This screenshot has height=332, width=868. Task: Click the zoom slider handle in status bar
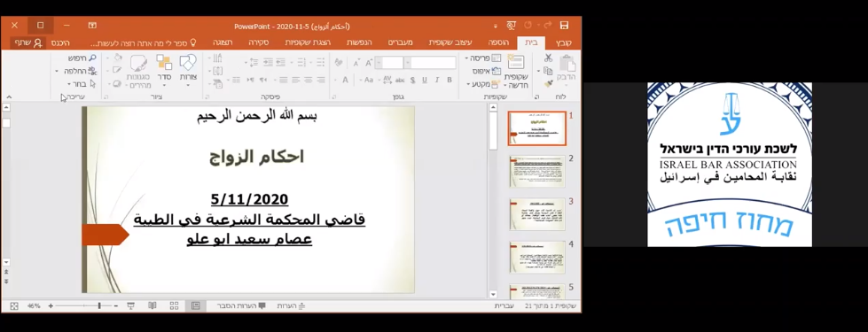[x=99, y=305]
